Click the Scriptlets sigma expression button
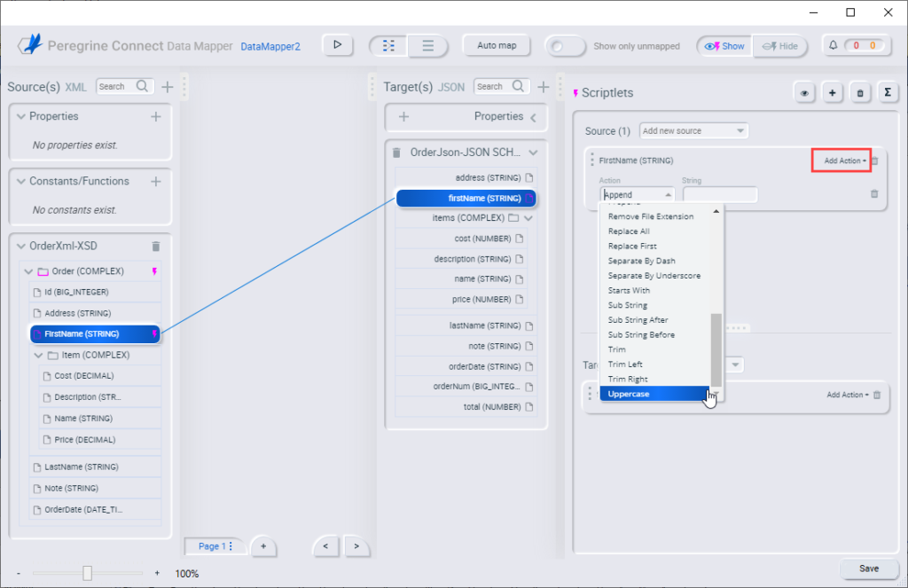 point(888,92)
